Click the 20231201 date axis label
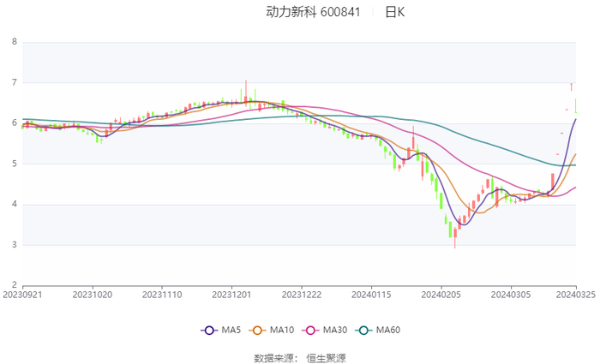The width and height of the screenshot is (600, 364). coord(231,294)
